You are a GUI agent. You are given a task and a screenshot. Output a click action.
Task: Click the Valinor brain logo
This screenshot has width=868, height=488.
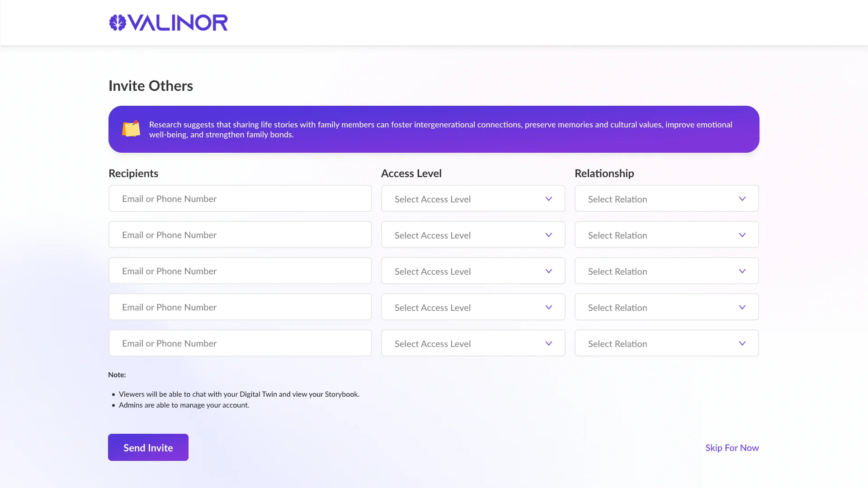click(168, 23)
